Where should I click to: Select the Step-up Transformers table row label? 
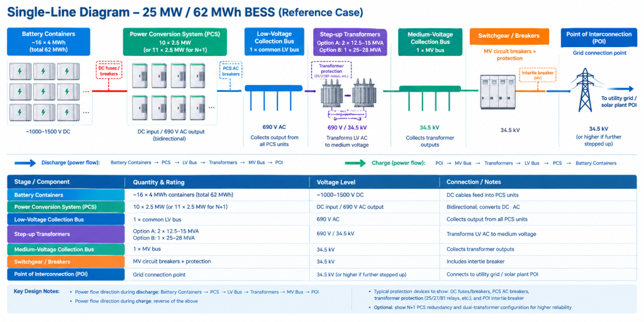[65, 234]
